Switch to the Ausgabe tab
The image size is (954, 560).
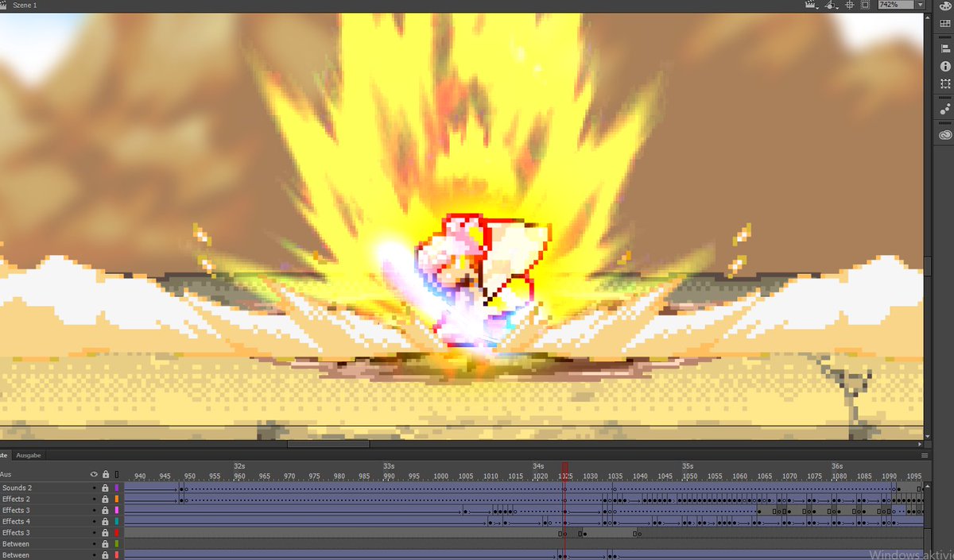pos(29,455)
